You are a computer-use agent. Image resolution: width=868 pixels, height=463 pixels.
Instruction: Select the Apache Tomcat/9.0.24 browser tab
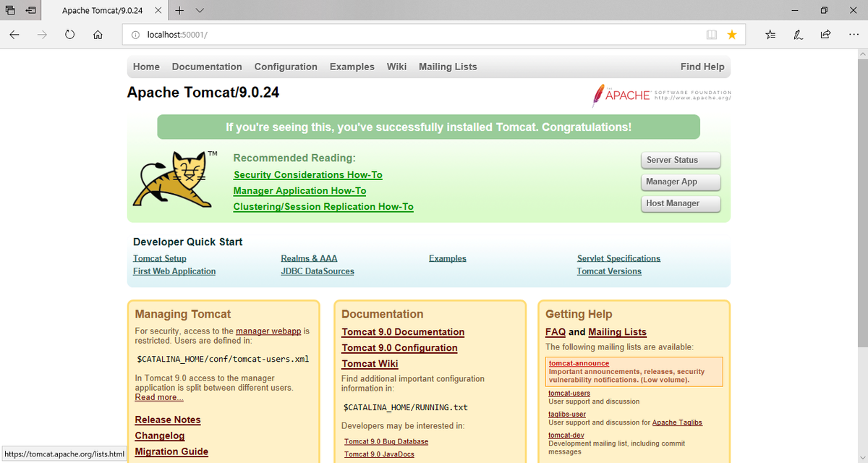[x=106, y=10]
